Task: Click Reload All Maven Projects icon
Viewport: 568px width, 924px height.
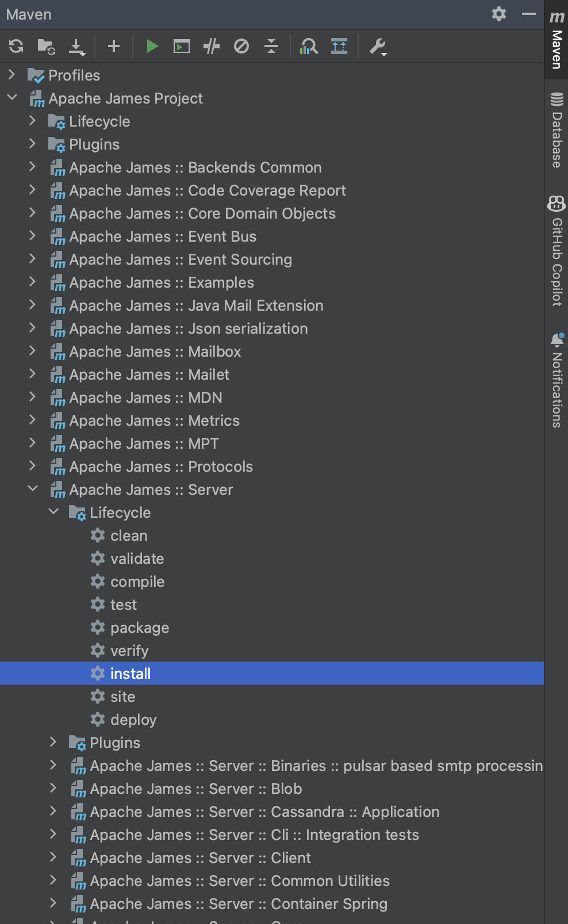Action: pos(16,46)
